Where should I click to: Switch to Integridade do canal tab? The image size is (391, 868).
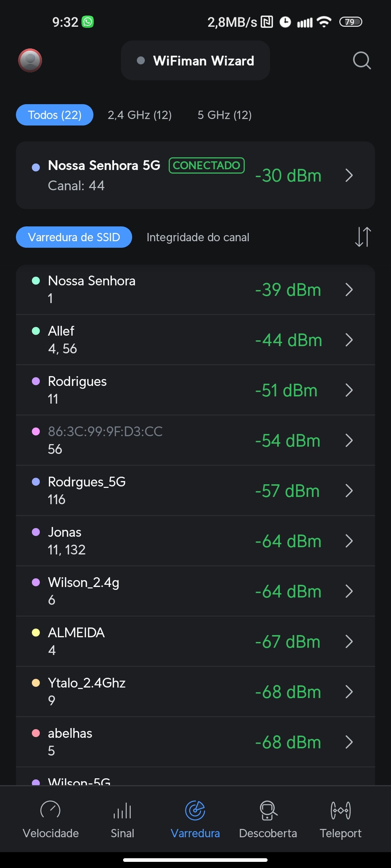pyautogui.click(x=198, y=237)
